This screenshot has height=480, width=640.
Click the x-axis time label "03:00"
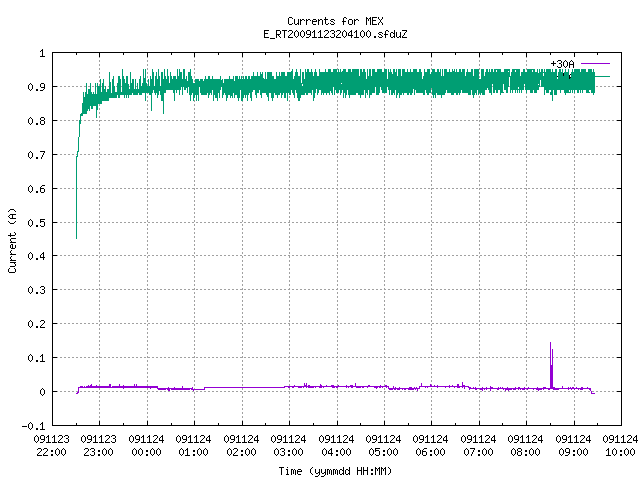click(x=289, y=452)
